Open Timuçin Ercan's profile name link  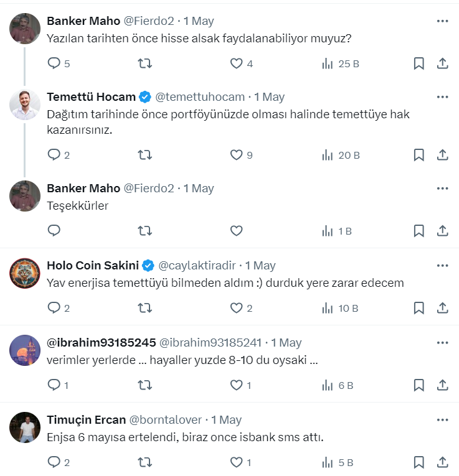coord(86,420)
